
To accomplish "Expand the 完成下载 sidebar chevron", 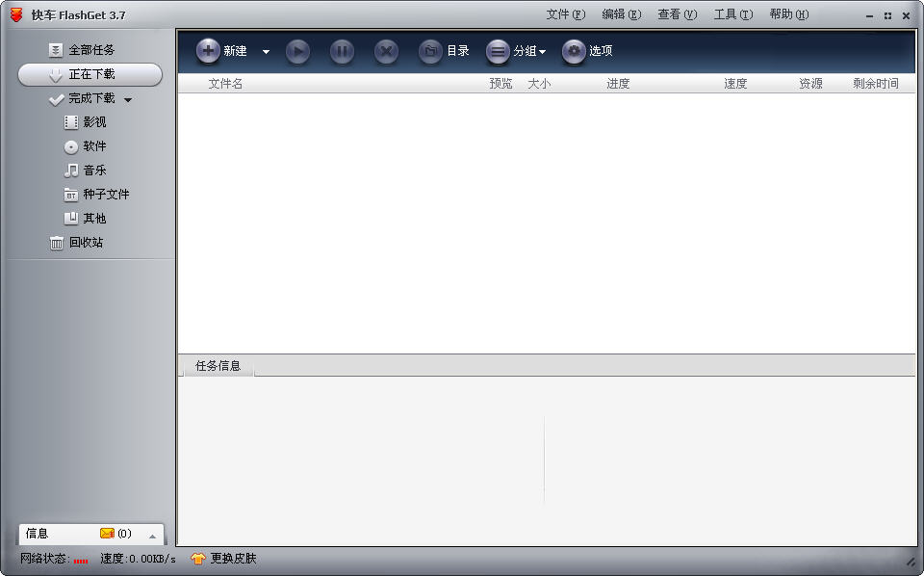I will click(x=126, y=98).
